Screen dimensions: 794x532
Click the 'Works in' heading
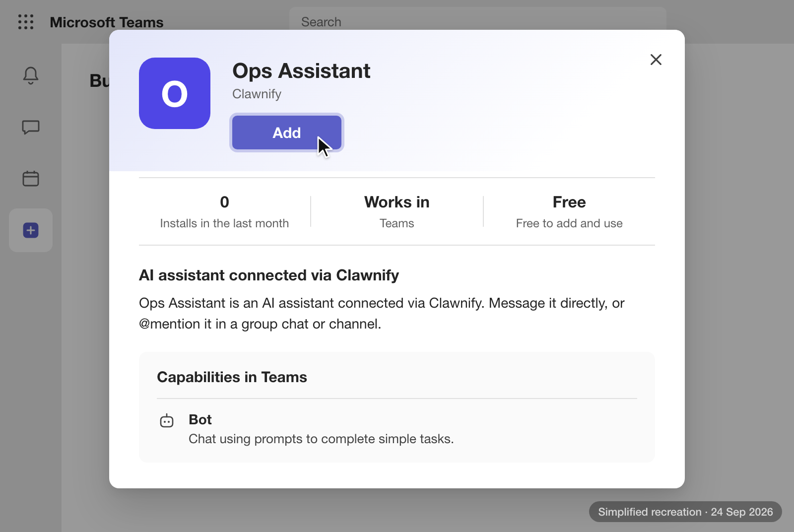[x=397, y=202]
